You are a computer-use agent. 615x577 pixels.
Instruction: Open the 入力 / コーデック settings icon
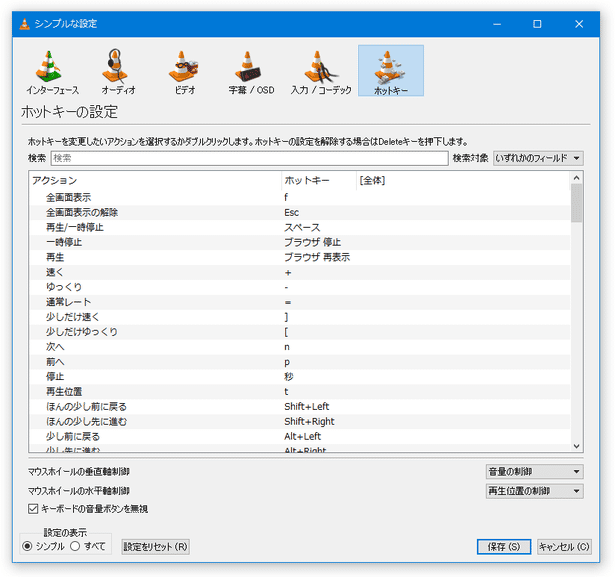(x=321, y=71)
